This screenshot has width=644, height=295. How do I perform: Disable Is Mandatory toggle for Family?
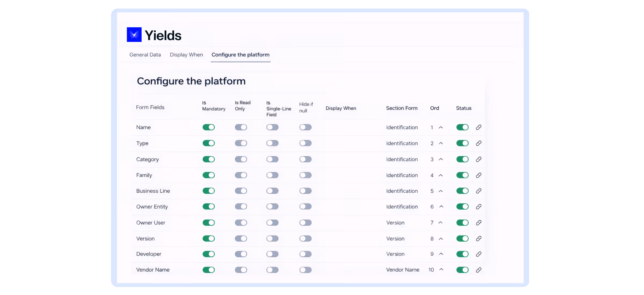point(208,175)
